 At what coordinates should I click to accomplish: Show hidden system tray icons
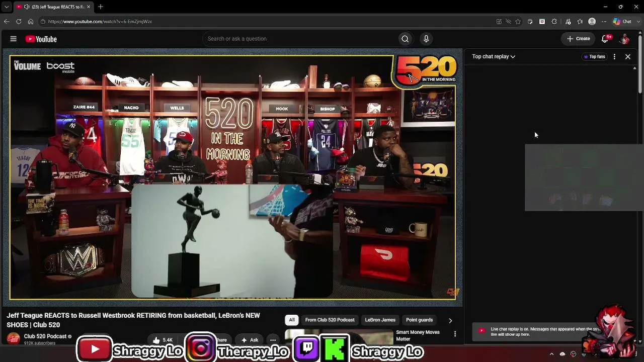(x=551, y=354)
